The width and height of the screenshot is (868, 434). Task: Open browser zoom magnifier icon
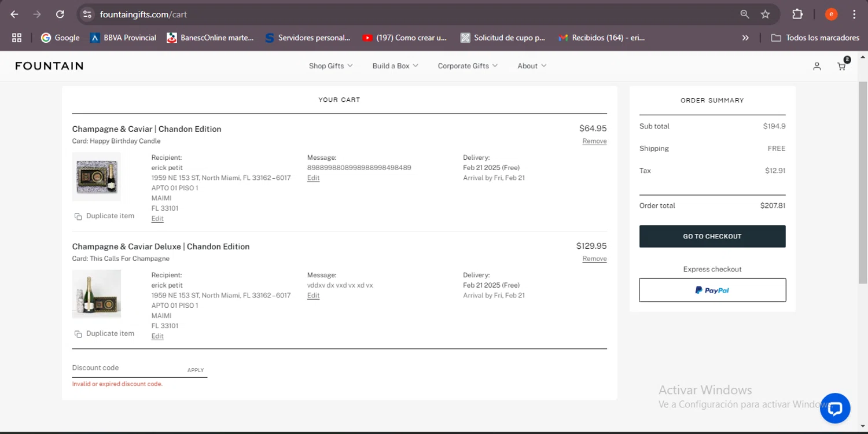[745, 14]
